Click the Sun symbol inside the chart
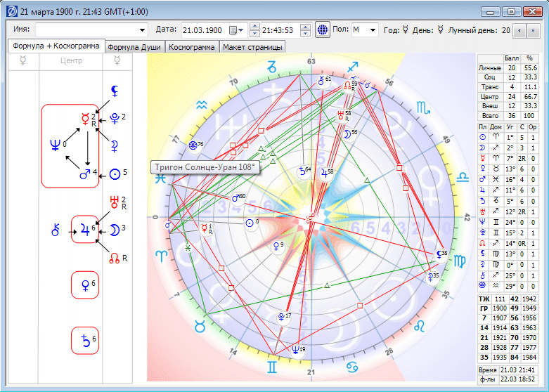549x392 pixels. click(250, 223)
